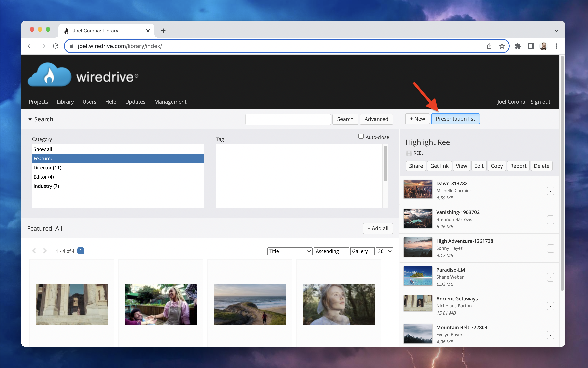Open the browser extensions puzzle icon

tap(518, 46)
